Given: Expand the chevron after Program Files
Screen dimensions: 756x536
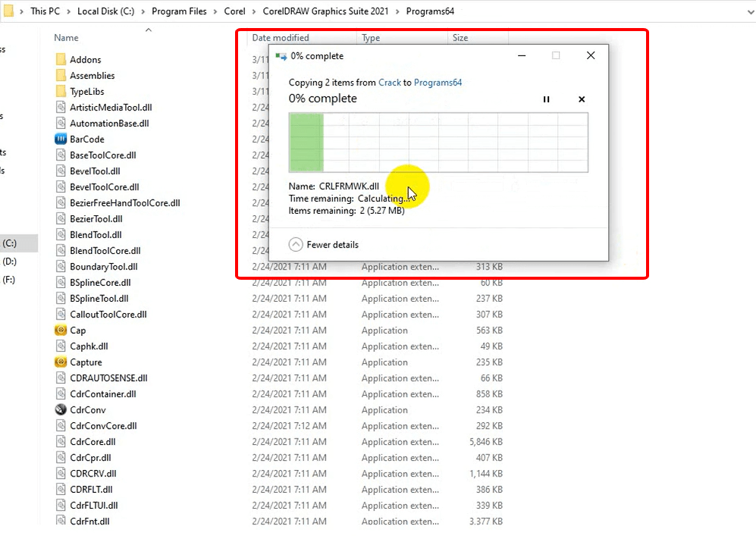Looking at the screenshot, I should (x=215, y=11).
